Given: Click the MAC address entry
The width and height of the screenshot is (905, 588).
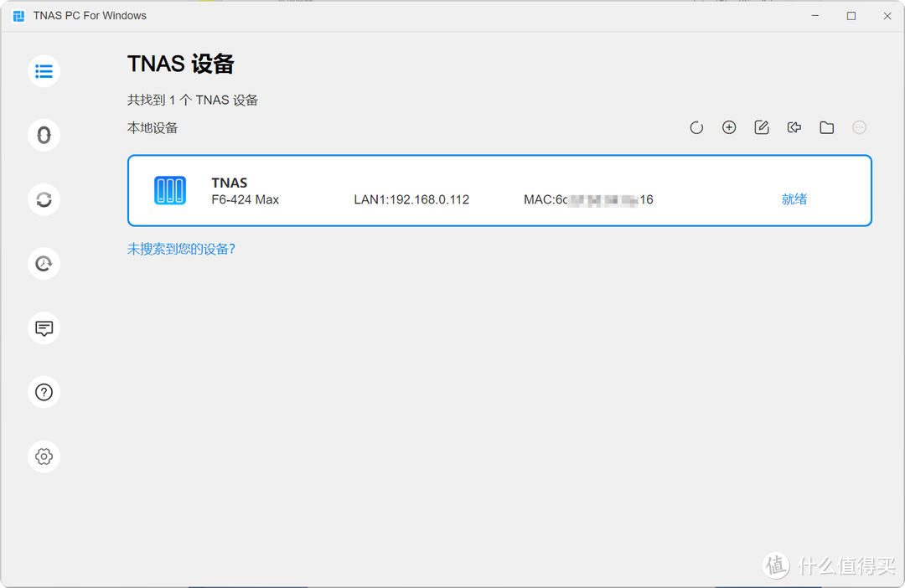Looking at the screenshot, I should (589, 199).
